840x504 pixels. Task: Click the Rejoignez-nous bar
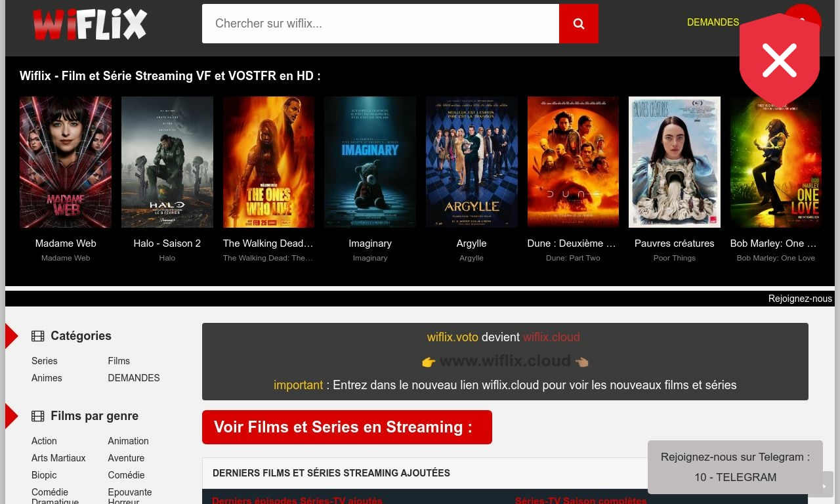click(800, 299)
